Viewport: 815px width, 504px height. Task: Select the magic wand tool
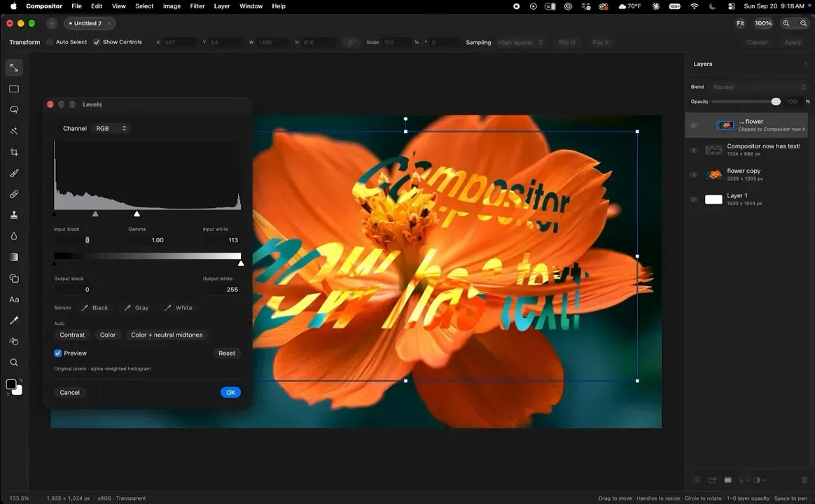point(14,131)
